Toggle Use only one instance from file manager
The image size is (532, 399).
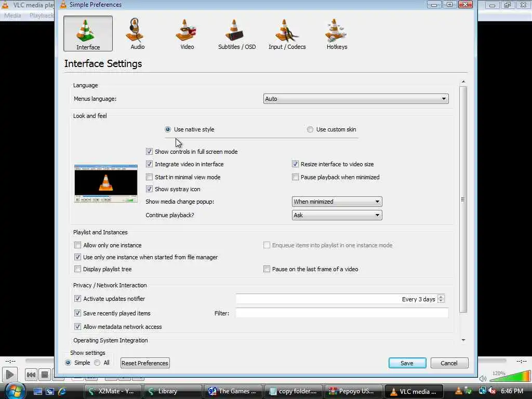point(77,257)
